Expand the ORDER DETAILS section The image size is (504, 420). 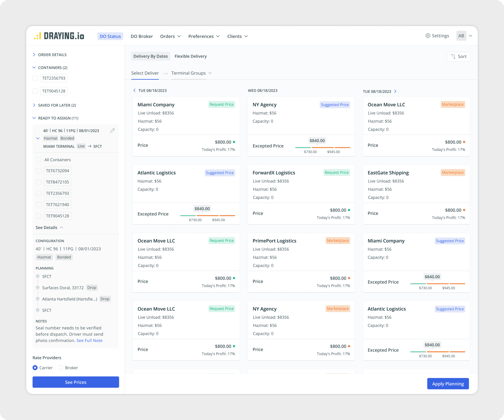pos(34,55)
